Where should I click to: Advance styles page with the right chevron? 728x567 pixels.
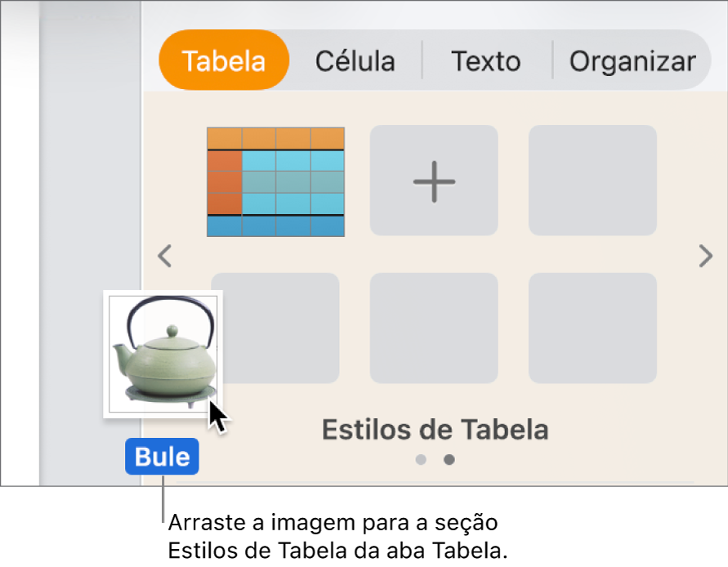click(x=705, y=256)
